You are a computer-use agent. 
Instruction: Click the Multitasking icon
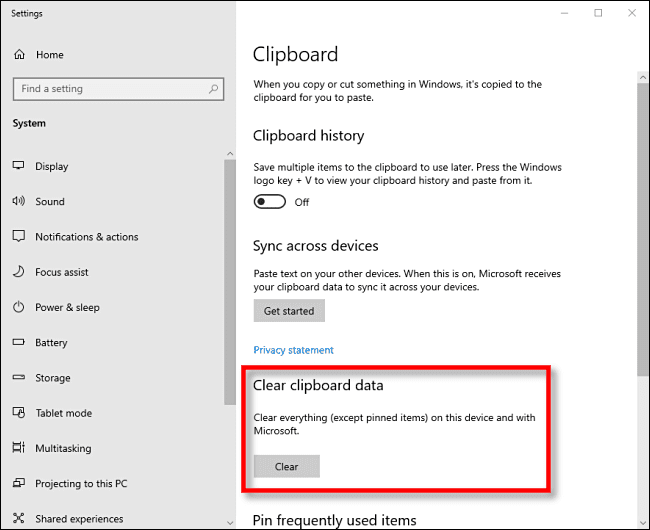pyautogui.click(x=18, y=448)
